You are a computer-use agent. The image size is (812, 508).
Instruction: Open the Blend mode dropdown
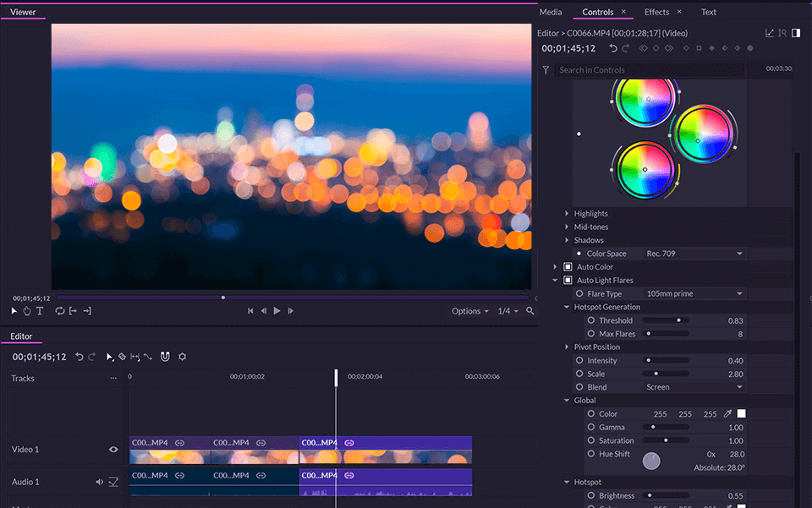pyautogui.click(x=694, y=387)
